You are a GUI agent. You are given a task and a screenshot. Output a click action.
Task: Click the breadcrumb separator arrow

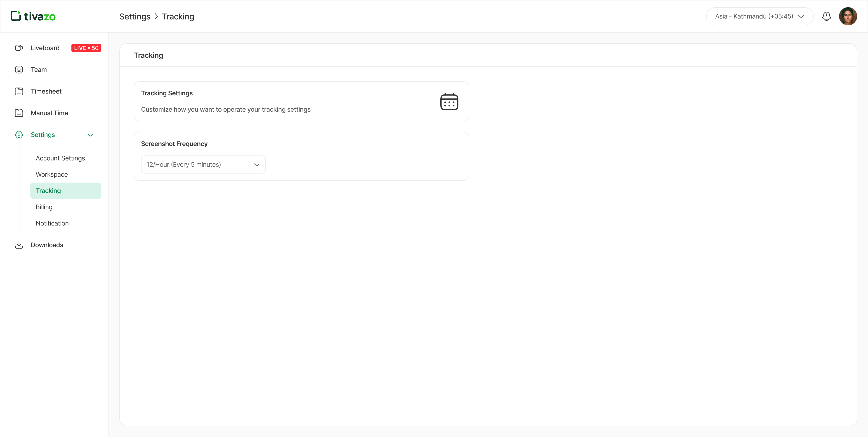[156, 16]
